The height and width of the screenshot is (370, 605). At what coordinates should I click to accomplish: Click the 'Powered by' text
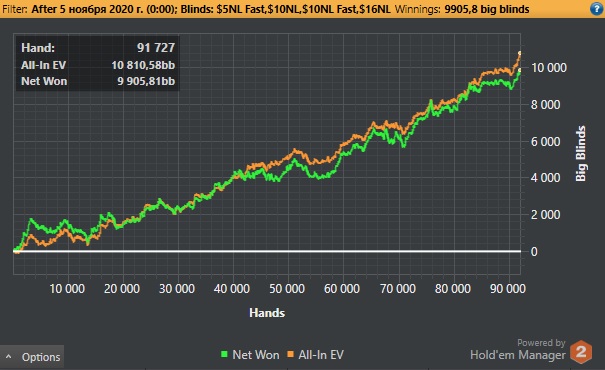pos(541,343)
